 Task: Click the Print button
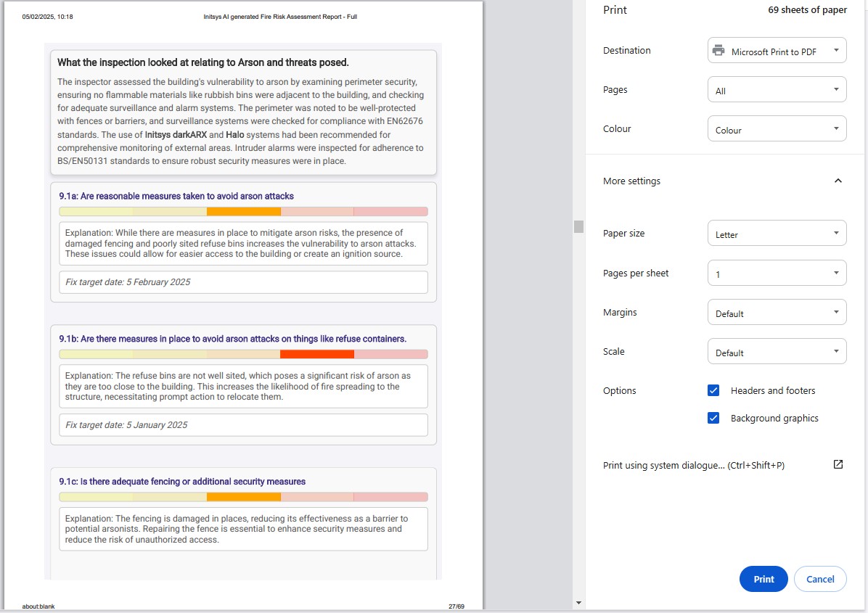tap(763, 579)
